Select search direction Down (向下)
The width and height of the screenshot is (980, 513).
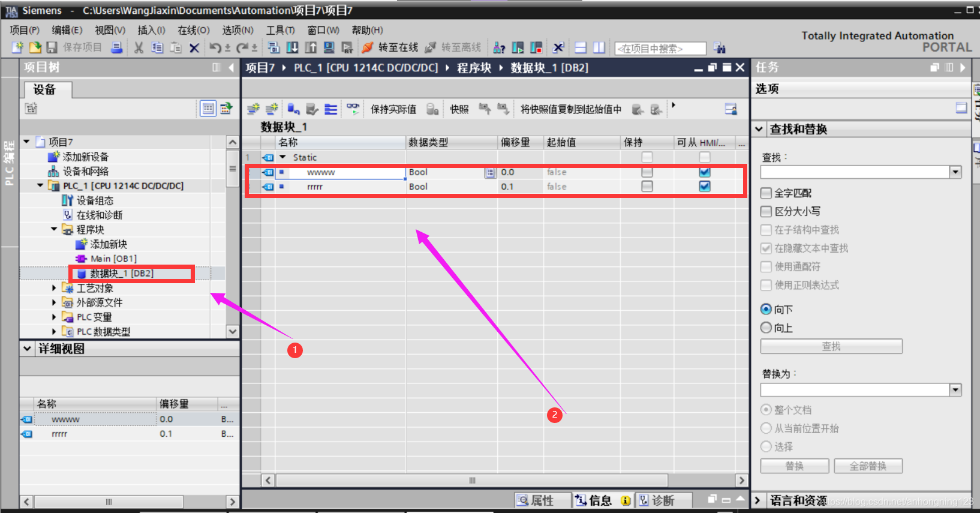coord(766,310)
